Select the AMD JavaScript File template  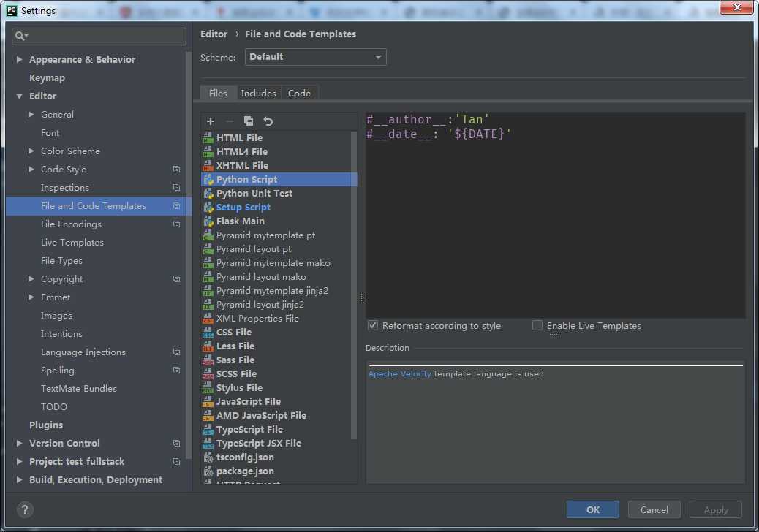click(279, 416)
